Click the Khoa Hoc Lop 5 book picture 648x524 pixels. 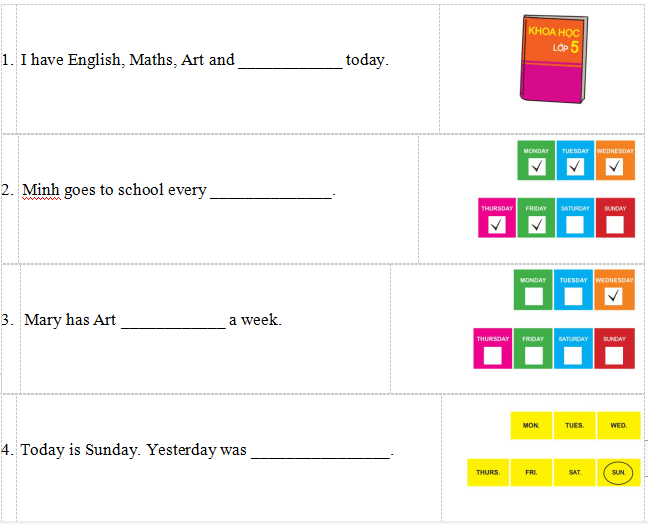tap(553, 59)
